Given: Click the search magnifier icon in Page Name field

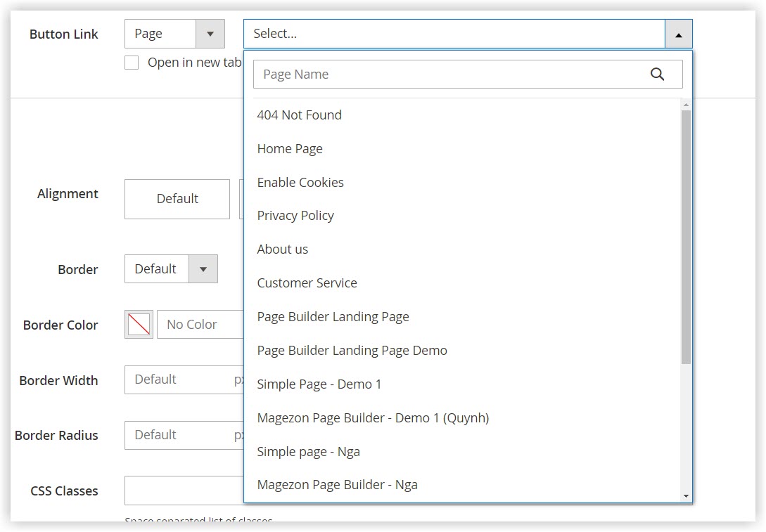Looking at the screenshot, I should point(657,74).
